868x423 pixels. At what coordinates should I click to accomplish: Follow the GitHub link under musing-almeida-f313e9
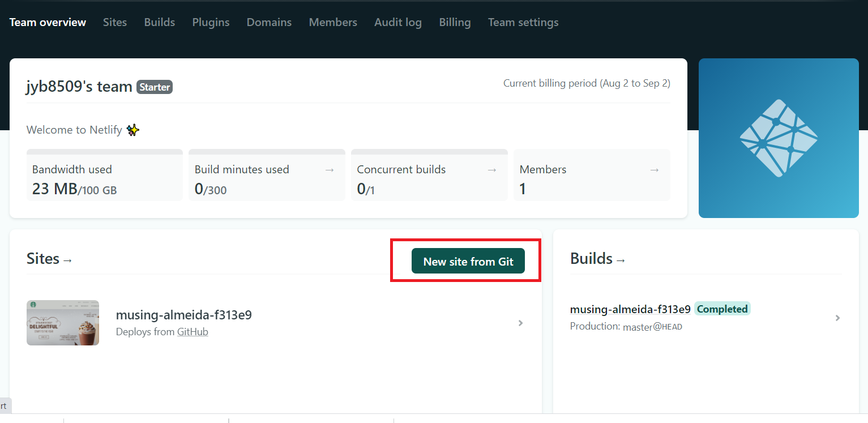(x=193, y=332)
